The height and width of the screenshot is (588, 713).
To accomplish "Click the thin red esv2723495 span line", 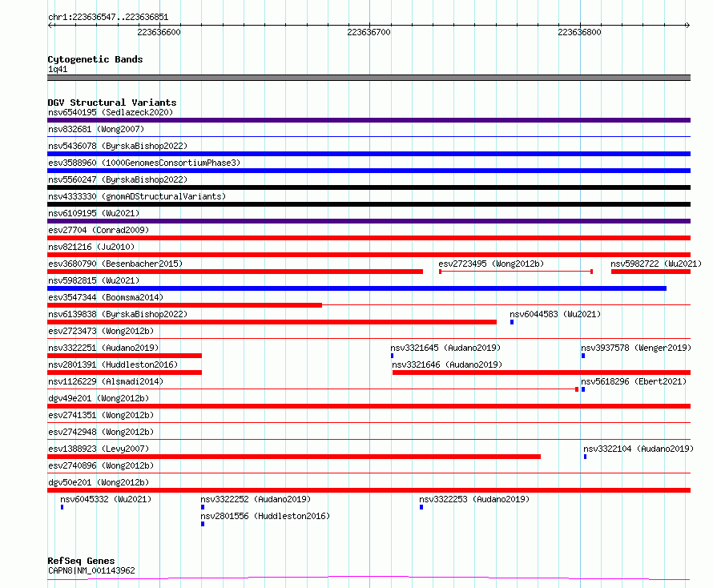I will click(516, 272).
